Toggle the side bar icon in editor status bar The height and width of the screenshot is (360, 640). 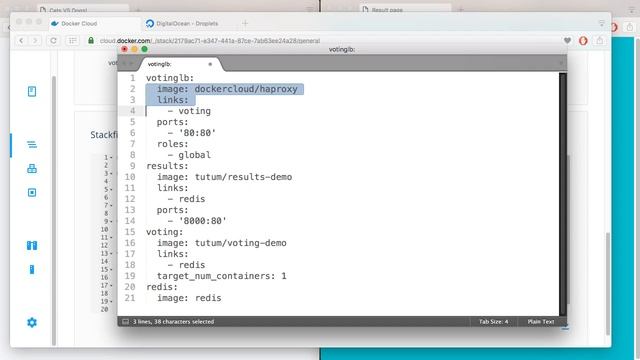(x=125, y=322)
